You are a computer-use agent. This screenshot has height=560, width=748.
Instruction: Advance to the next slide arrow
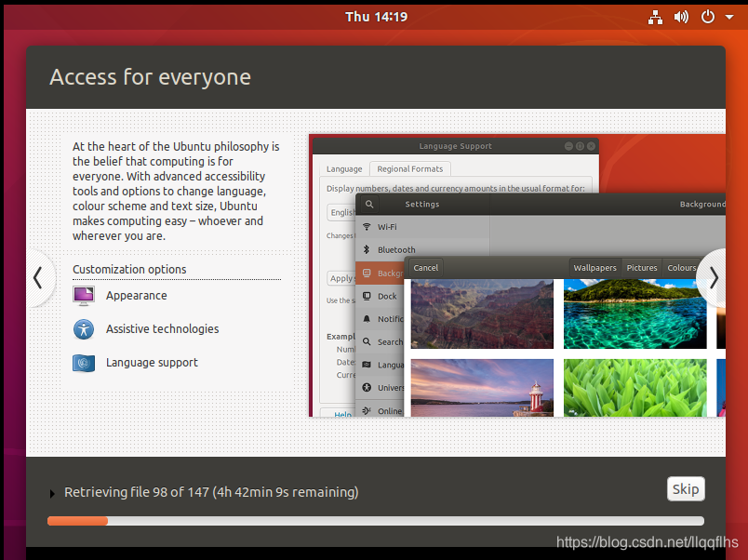(x=714, y=277)
